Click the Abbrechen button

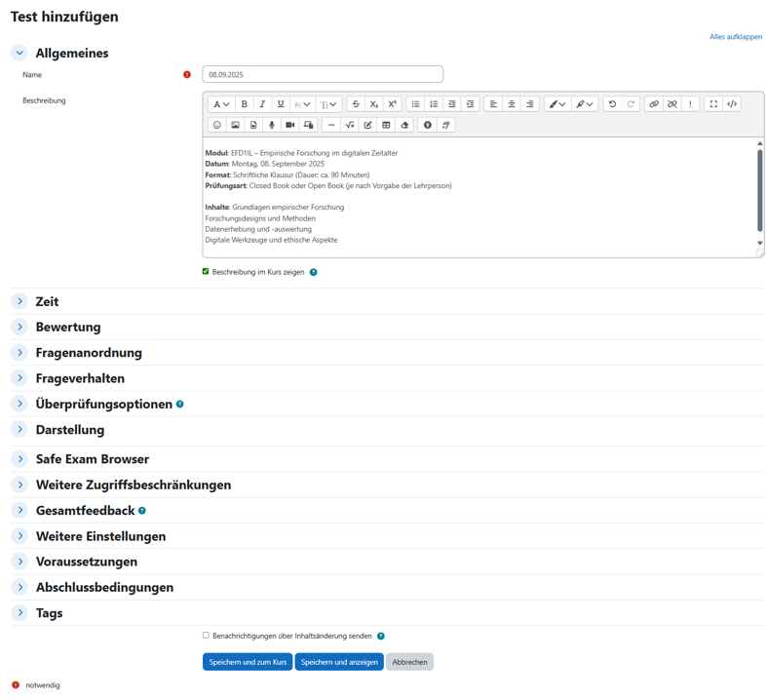409,662
